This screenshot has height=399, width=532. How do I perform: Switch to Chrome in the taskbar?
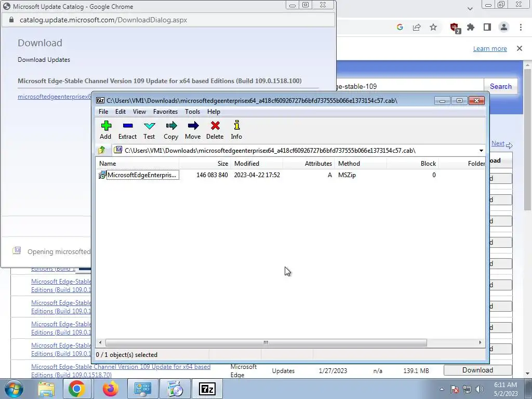tap(77, 389)
